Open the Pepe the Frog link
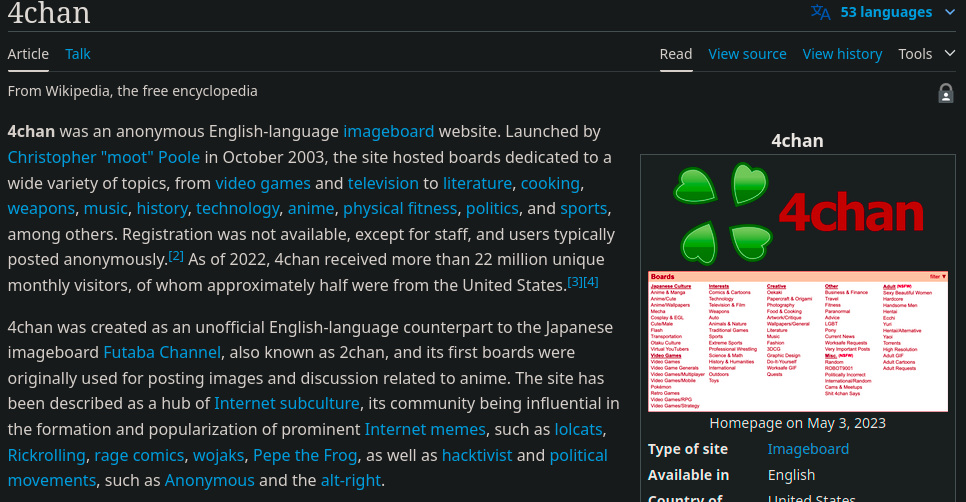This screenshot has height=502, width=966. click(x=305, y=455)
